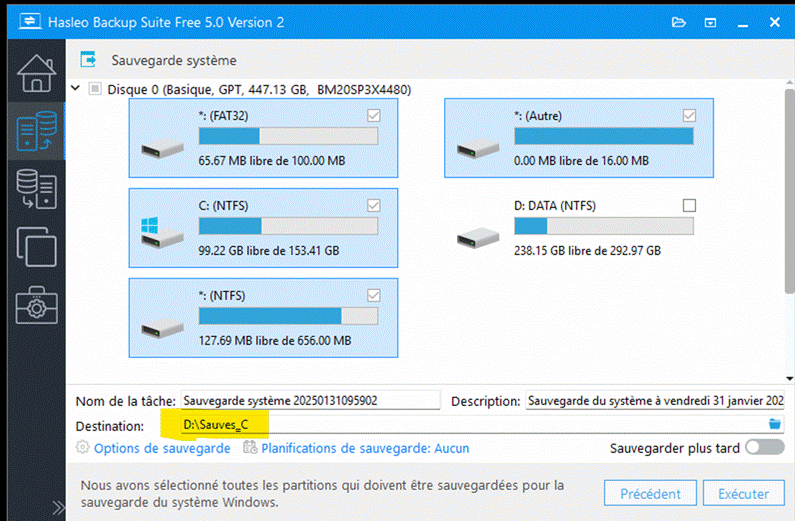795x521 pixels.
Task: Select text '65.67 MB libre de 100.00 MB'
Action: [272, 161]
